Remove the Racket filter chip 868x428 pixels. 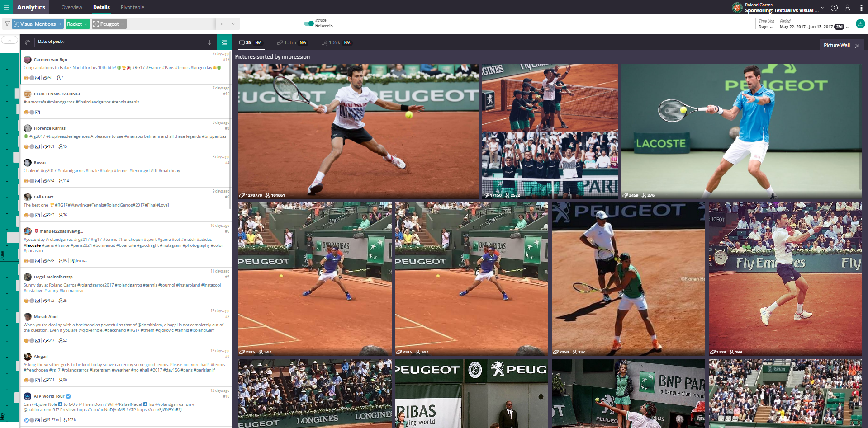click(x=85, y=24)
